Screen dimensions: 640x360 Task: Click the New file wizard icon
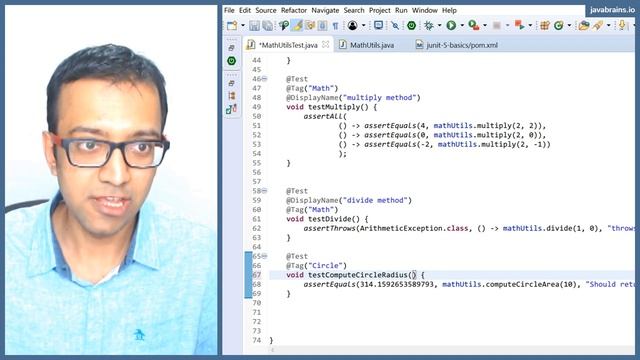(x=232, y=26)
